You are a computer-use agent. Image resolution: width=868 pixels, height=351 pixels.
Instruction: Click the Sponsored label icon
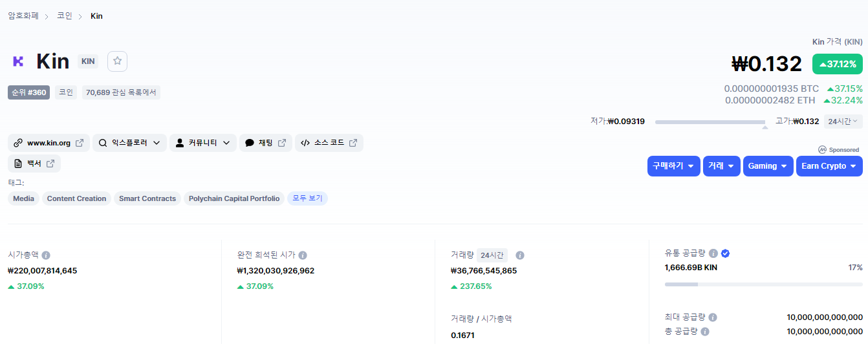click(x=823, y=149)
